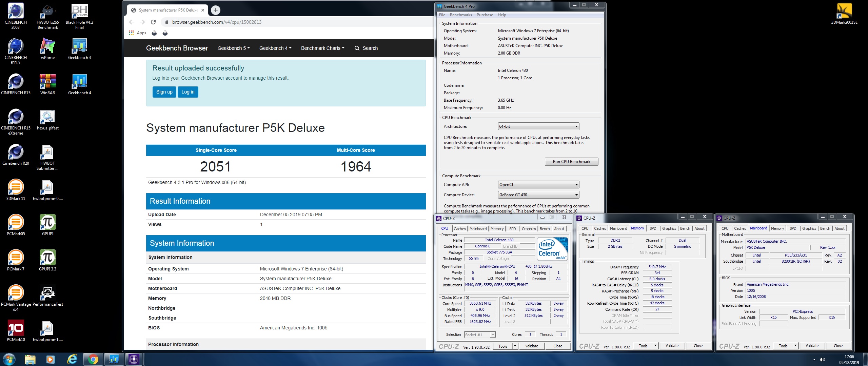
Task: Switch to Caches tab in first CPU-Z
Action: 459,229
